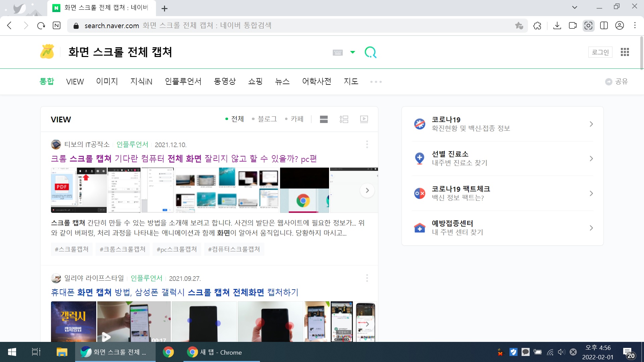Screen dimensions: 644x362
Task: Open the taskbar notification center
Action: click(x=628, y=352)
